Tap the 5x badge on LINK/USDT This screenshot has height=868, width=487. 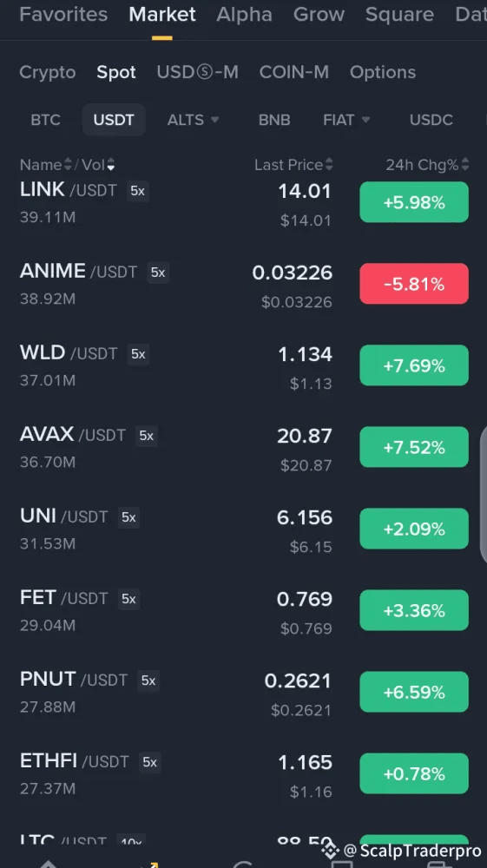pyautogui.click(x=138, y=191)
